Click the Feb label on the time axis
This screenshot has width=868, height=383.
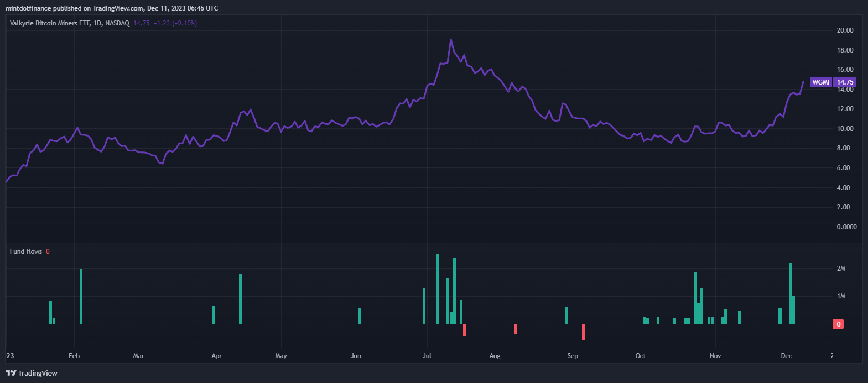pos(74,356)
